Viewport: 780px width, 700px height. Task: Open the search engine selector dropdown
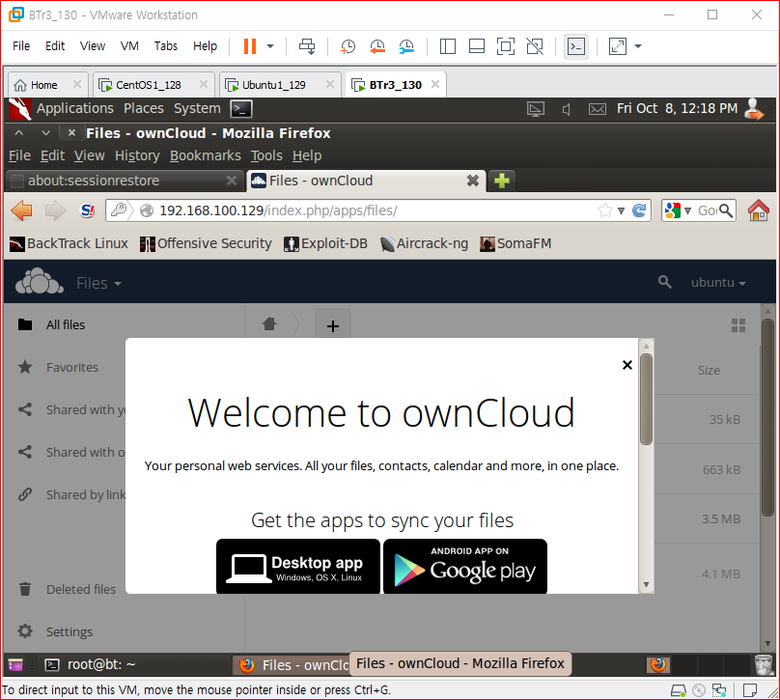[678, 210]
